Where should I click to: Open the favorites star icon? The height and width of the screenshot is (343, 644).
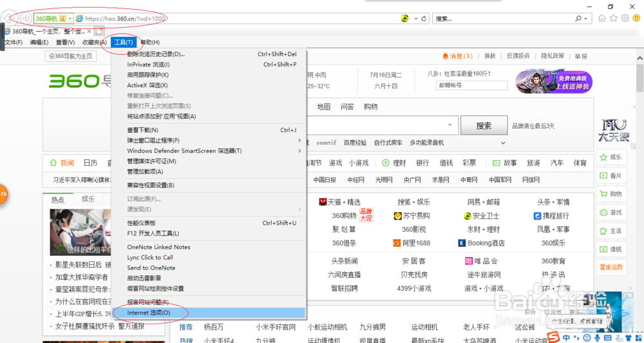(x=614, y=18)
